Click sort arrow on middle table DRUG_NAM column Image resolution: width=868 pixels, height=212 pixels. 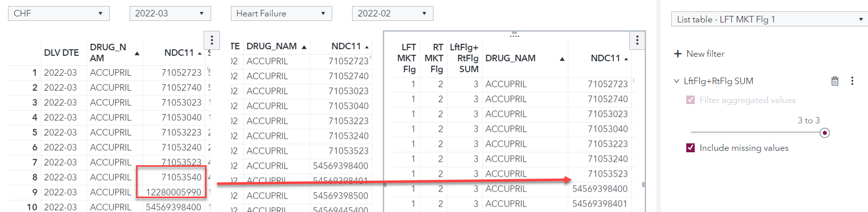pyautogui.click(x=304, y=47)
